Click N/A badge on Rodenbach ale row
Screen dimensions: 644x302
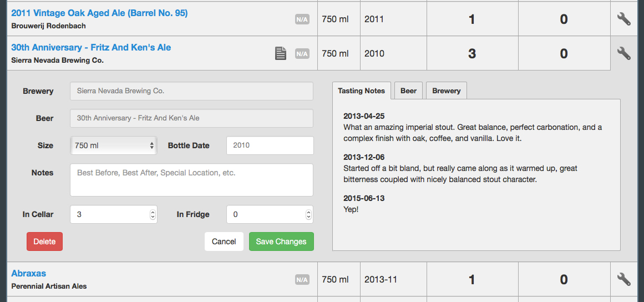coord(302,19)
